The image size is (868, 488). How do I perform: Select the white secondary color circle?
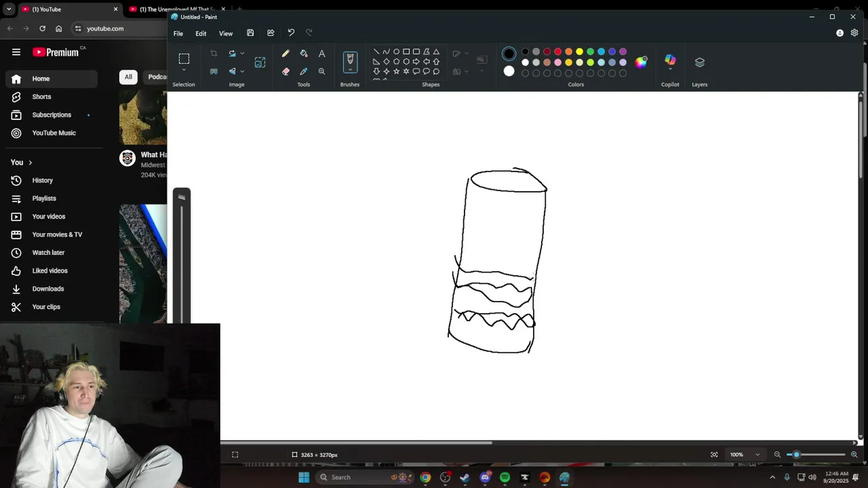coord(509,71)
